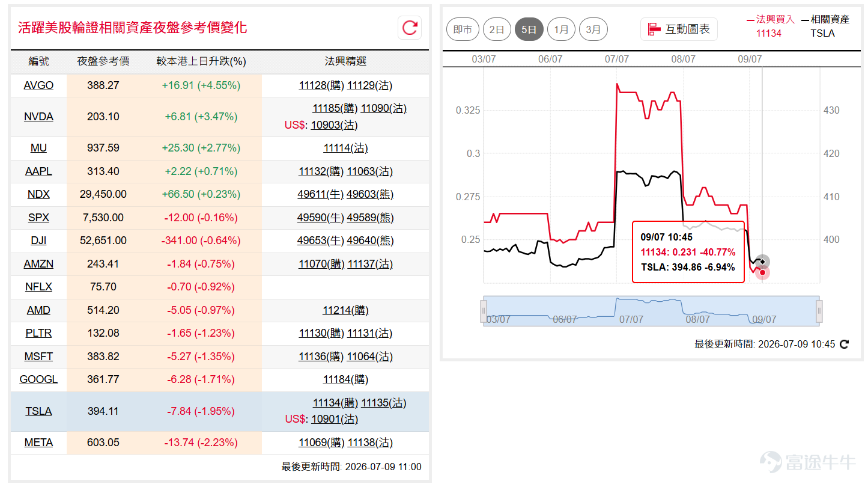The width and height of the screenshot is (868, 484).
Task: Open US$ warrant 10903 for NVDA
Action: pyautogui.click(x=334, y=125)
